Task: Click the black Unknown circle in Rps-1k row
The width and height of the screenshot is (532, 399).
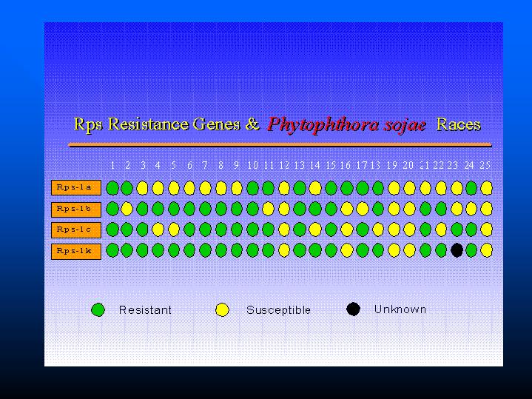Action: [x=457, y=250]
